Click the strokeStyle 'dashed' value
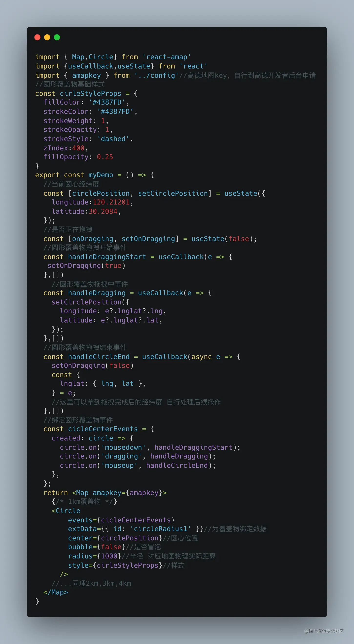354x644 pixels. click(113, 139)
